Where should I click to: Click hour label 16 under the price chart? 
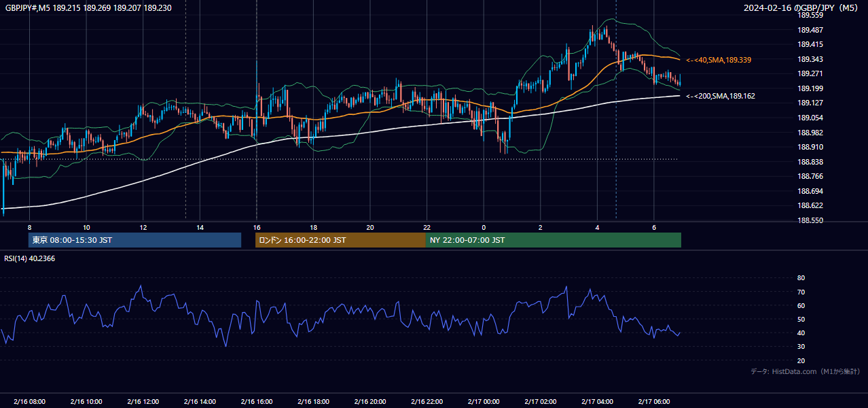256,227
